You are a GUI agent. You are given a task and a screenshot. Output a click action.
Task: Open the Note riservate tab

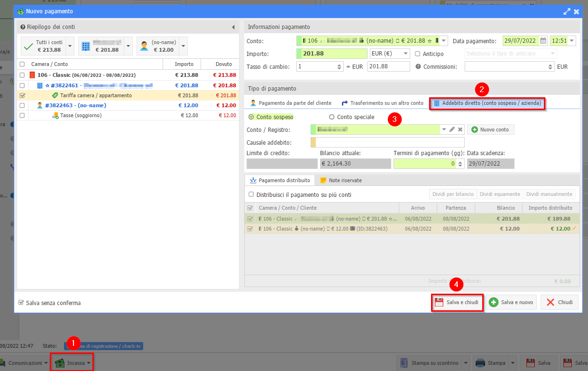(341, 180)
